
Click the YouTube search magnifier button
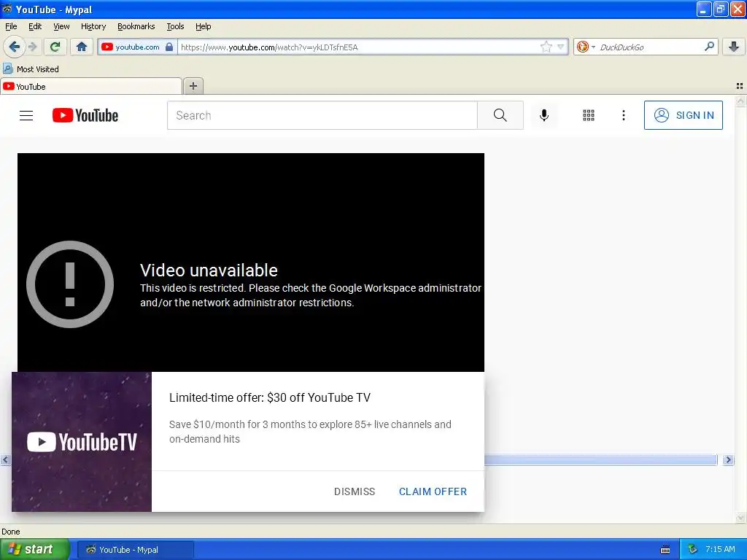(500, 115)
